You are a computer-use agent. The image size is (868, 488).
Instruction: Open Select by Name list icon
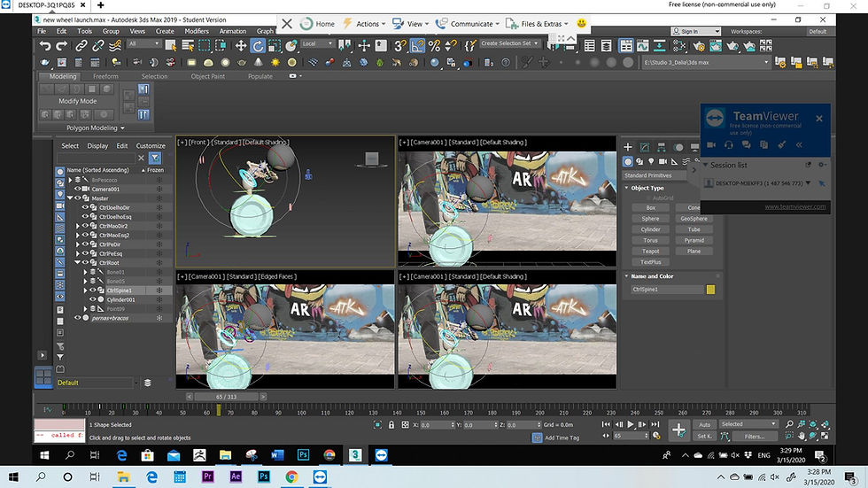[188, 46]
